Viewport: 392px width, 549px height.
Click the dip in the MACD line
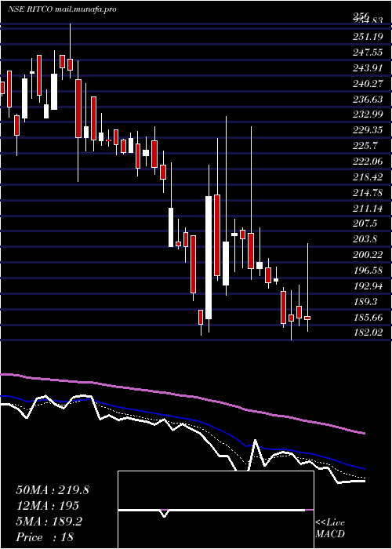click(164, 514)
